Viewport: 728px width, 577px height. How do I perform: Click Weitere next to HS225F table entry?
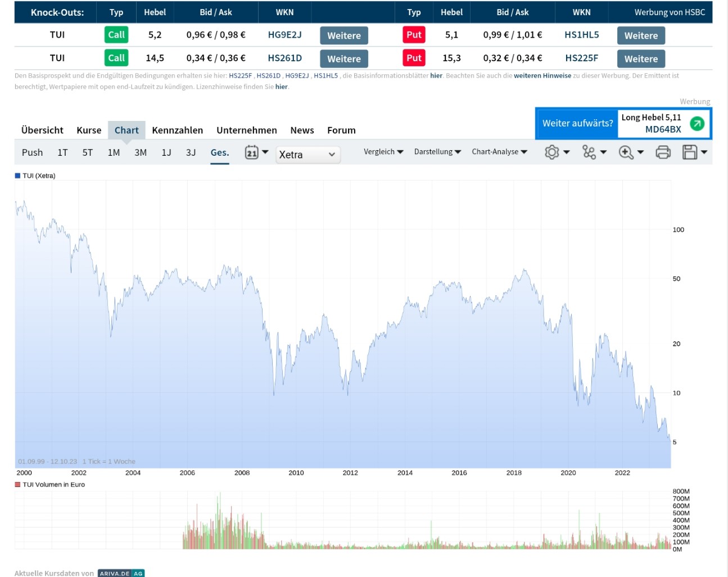(641, 58)
